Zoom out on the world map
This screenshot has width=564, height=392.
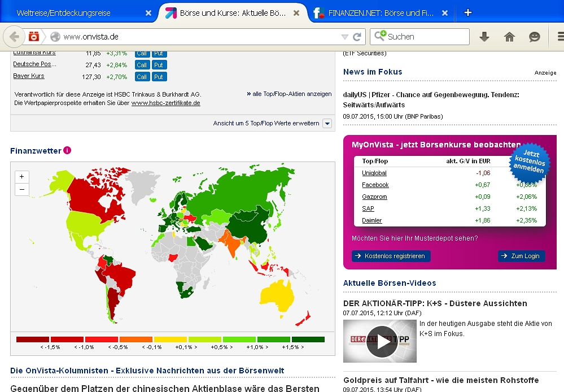coord(22,189)
